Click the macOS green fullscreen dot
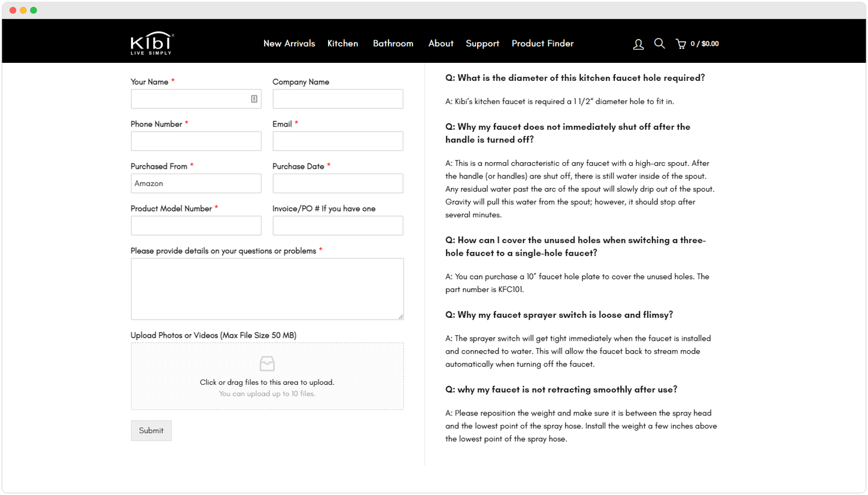The width and height of the screenshot is (868, 495). (34, 10)
